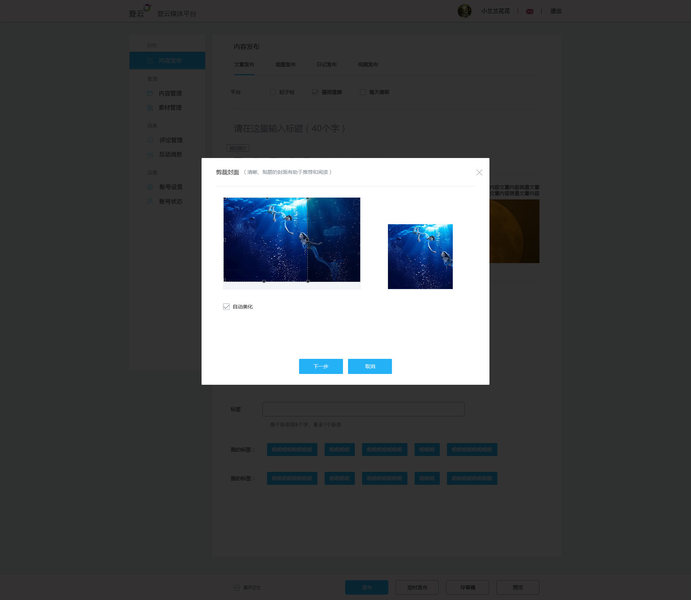691x600 pixels.
Task: Click the 取消 button in dialog
Action: (x=370, y=366)
